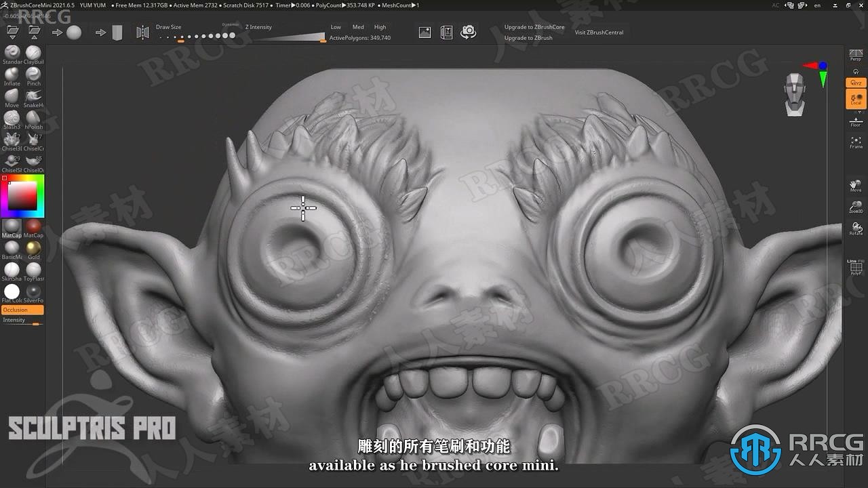Viewport: 868px width, 488px height.
Task: Apply the Gold material
Action: (x=33, y=250)
